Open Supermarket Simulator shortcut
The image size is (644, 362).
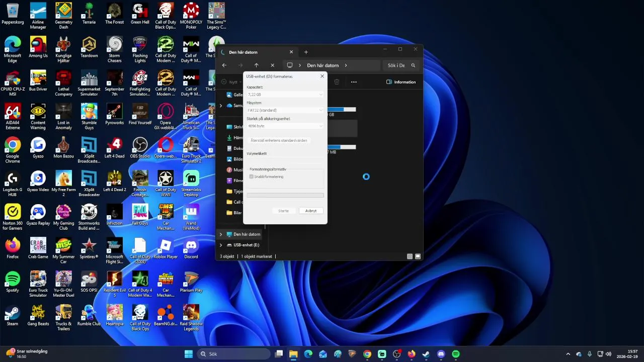(x=89, y=83)
